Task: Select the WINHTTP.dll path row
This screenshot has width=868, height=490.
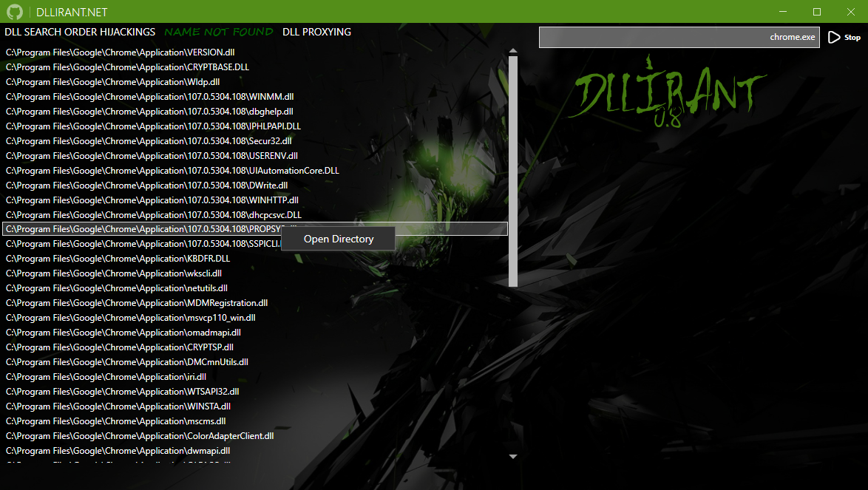Action: (255, 200)
